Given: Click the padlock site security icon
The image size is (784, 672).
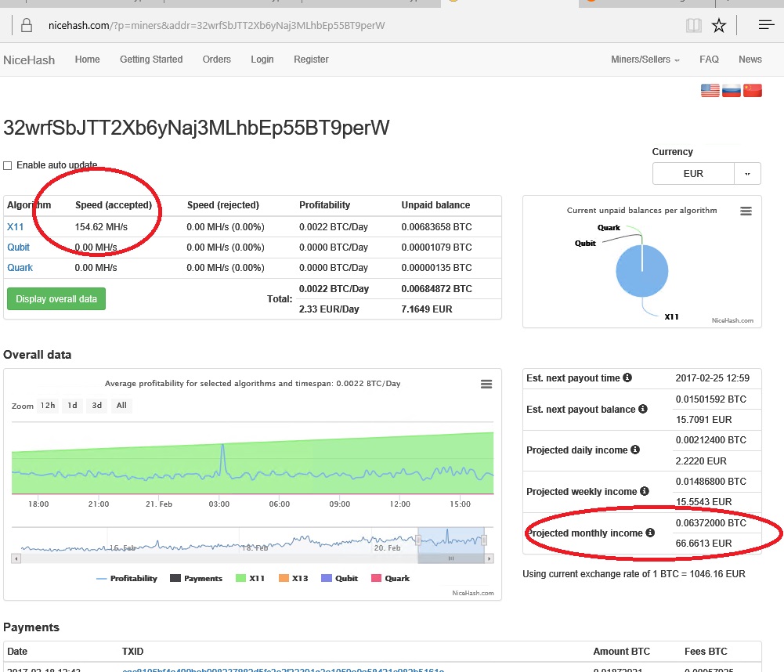Looking at the screenshot, I should coord(27,25).
